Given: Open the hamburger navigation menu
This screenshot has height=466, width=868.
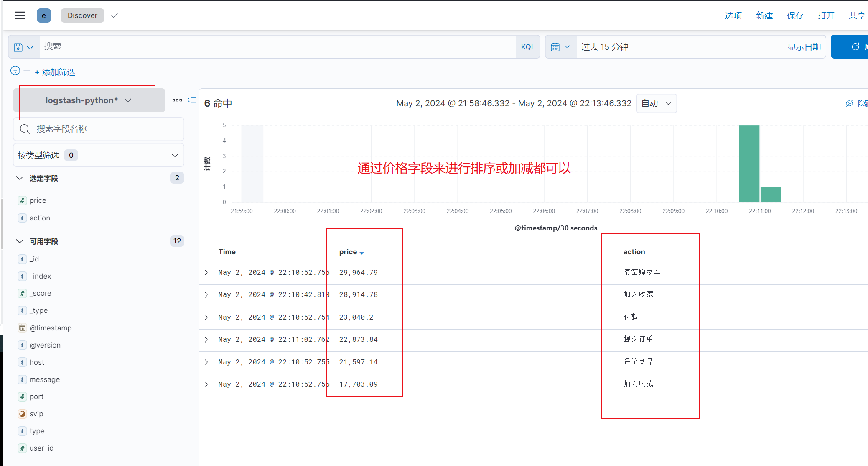Looking at the screenshot, I should (20, 15).
